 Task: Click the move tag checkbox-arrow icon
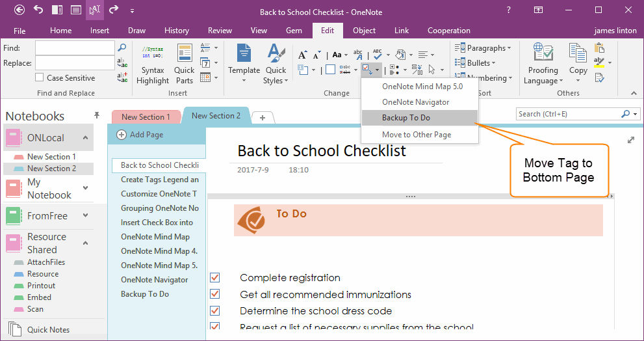[368, 69]
